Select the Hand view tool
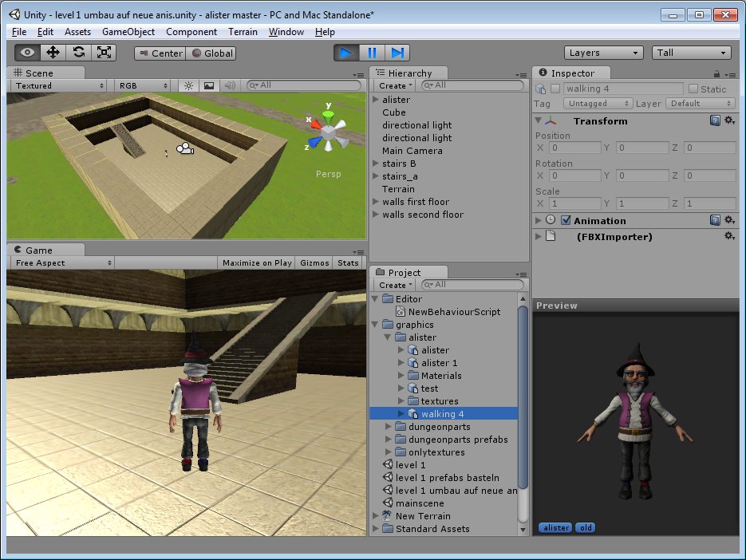The height and width of the screenshot is (560, 746). pos(28,53)
